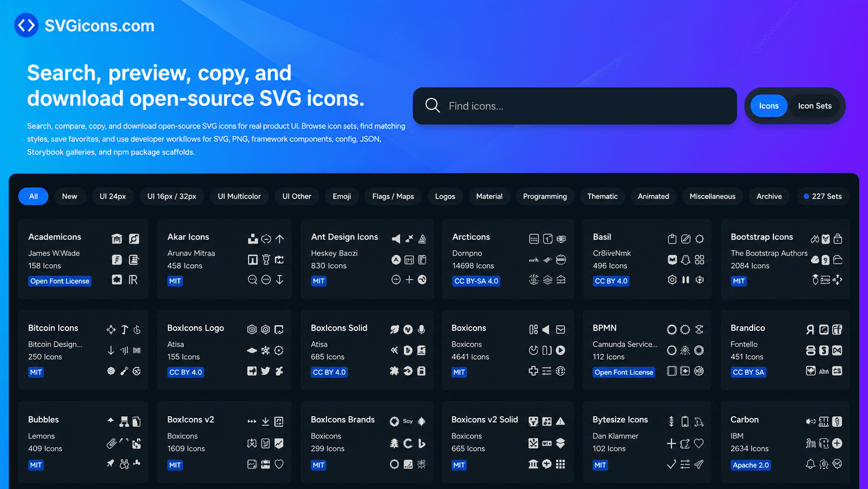Select the plus icon in Ant Design Icons
The height and width of the screenshot is (489, 868).
(x=409, y=280)
